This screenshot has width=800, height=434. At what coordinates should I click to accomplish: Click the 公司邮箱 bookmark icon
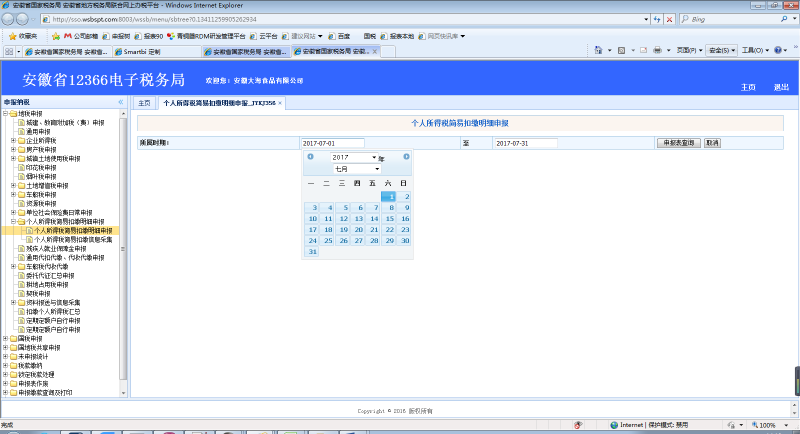click(68, 35)
